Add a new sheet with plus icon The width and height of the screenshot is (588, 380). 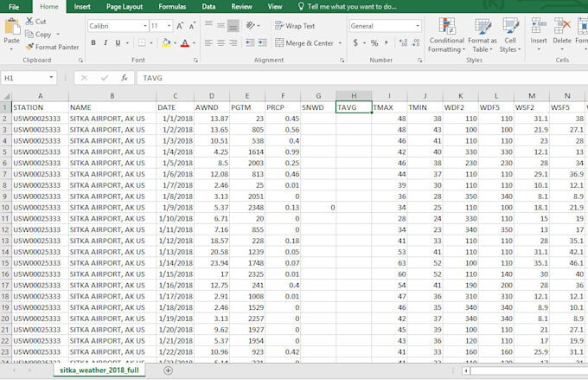click(168, 370)
